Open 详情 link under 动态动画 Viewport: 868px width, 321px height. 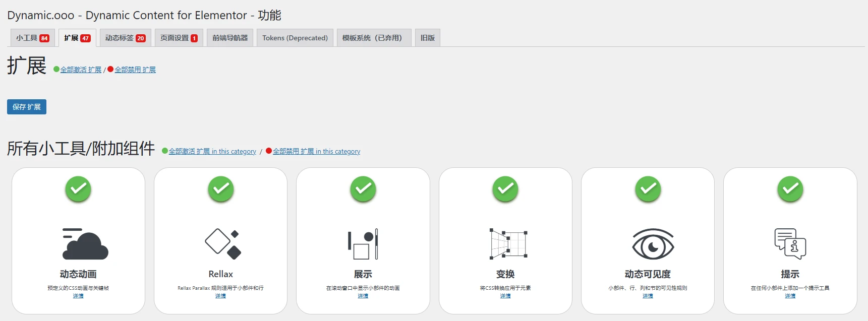pyautogui.click(x=78, y=296)
